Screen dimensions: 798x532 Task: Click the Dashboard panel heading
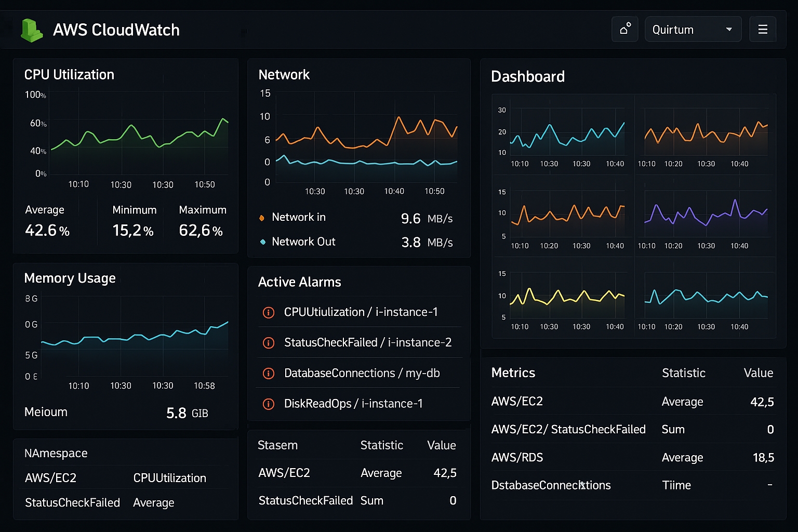click(528, 77)
